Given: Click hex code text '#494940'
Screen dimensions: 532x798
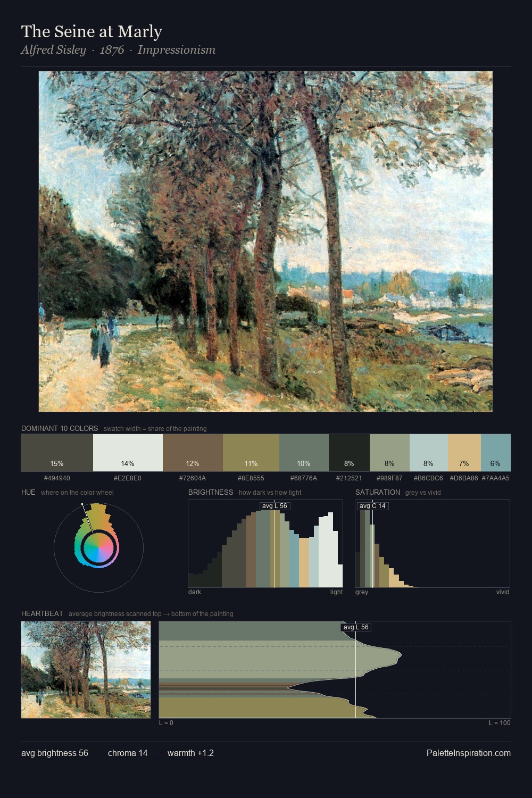Looking at the screenshot, I should point(57,478).
